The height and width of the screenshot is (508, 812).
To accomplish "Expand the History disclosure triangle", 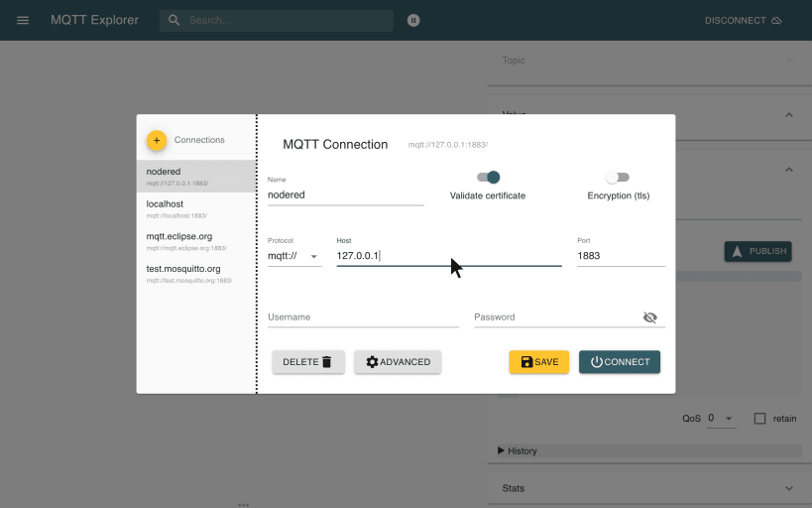I will (x=501, y=450).
